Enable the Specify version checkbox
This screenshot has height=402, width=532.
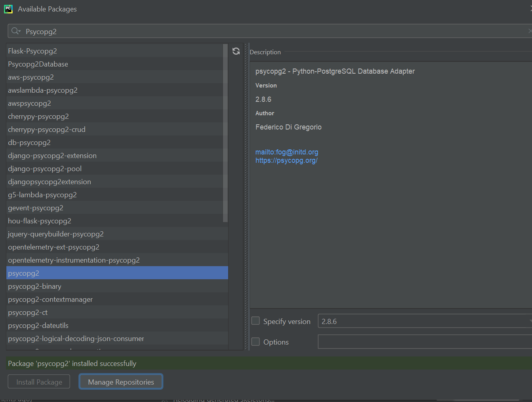(x=256, y=321)
